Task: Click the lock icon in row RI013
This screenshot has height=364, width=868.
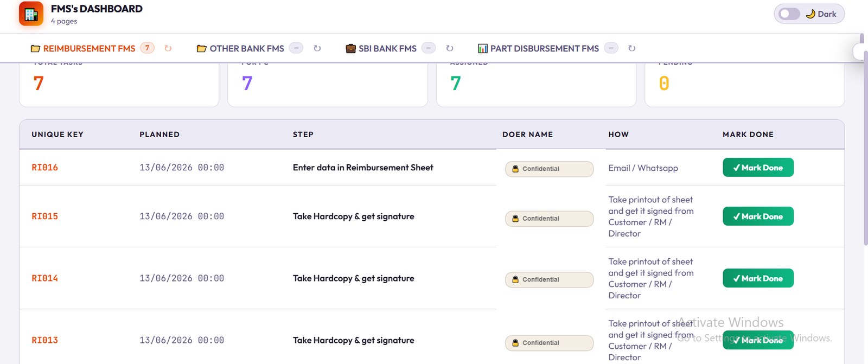Action: tap(515, 343)
